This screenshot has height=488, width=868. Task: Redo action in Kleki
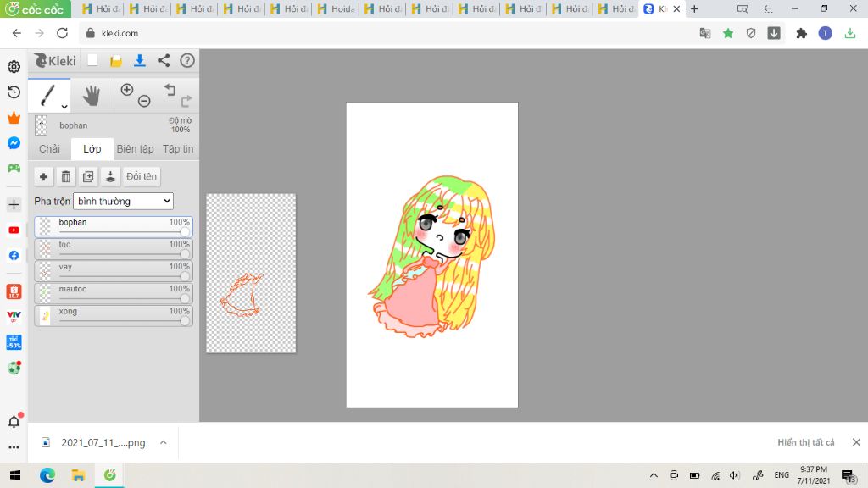click(186, 100)
